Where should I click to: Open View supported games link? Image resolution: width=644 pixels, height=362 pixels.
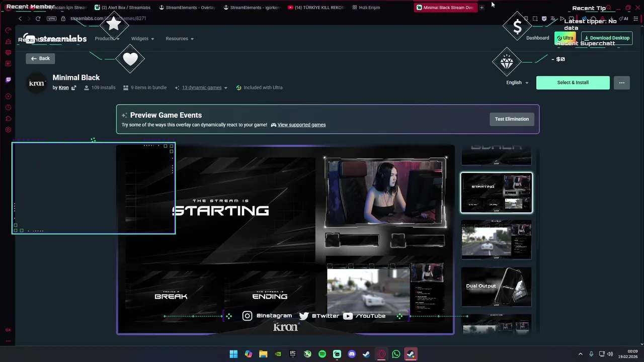point(301,125)
